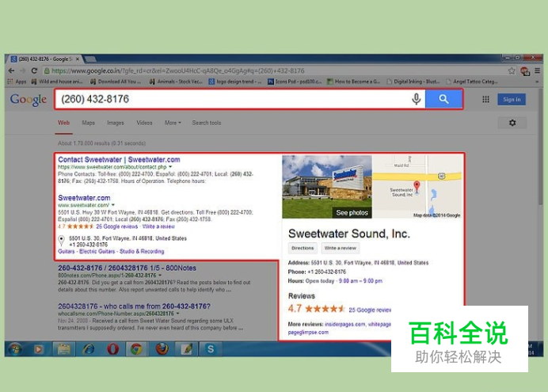Open Opera from the taskbar

113,348
